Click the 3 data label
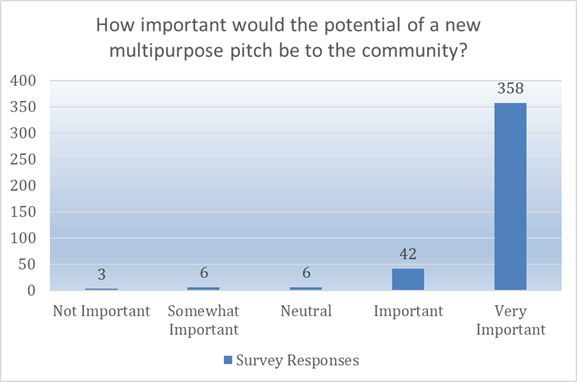This screenshot has height=382, width=577. tap(102, 274)
